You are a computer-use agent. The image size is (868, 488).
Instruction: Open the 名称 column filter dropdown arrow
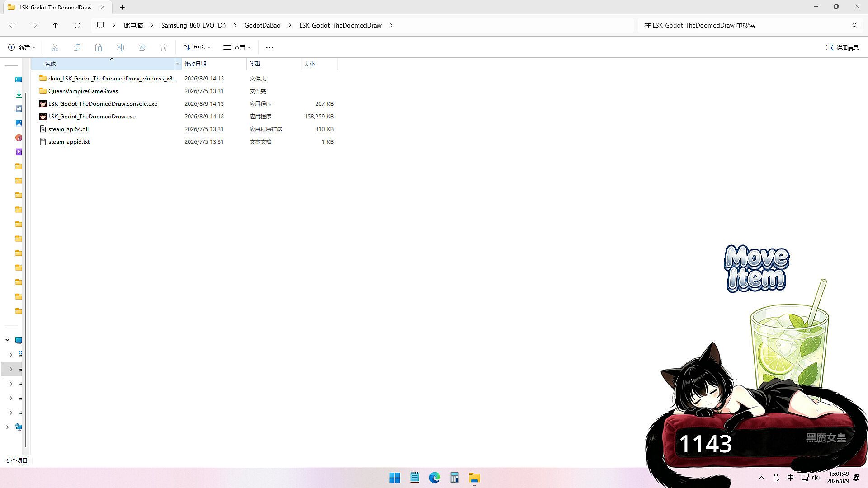[x=178, y=64]
